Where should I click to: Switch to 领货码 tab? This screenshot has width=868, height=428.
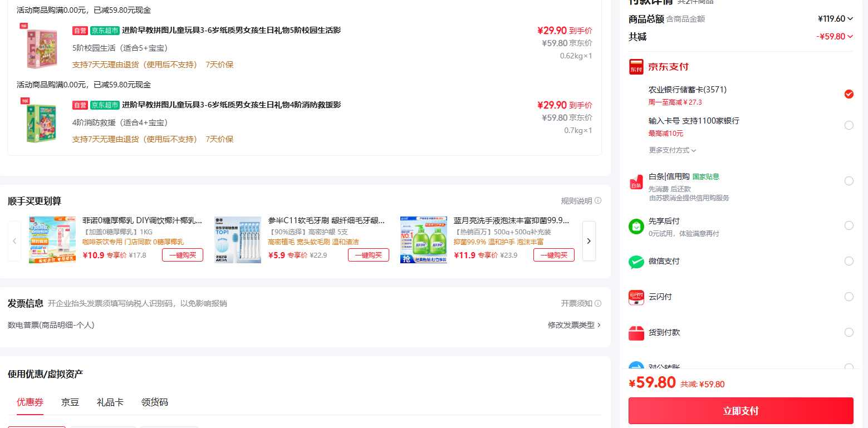click(155, 402)
